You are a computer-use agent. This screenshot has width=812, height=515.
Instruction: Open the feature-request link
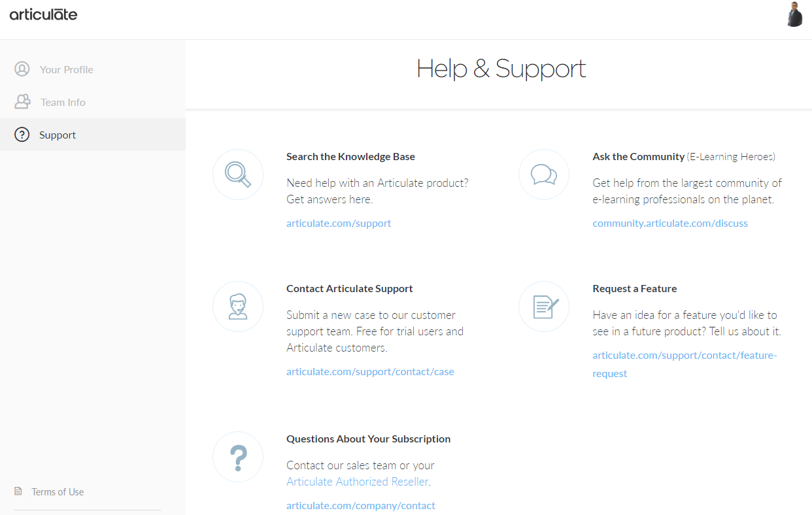(x=685, y=365)
